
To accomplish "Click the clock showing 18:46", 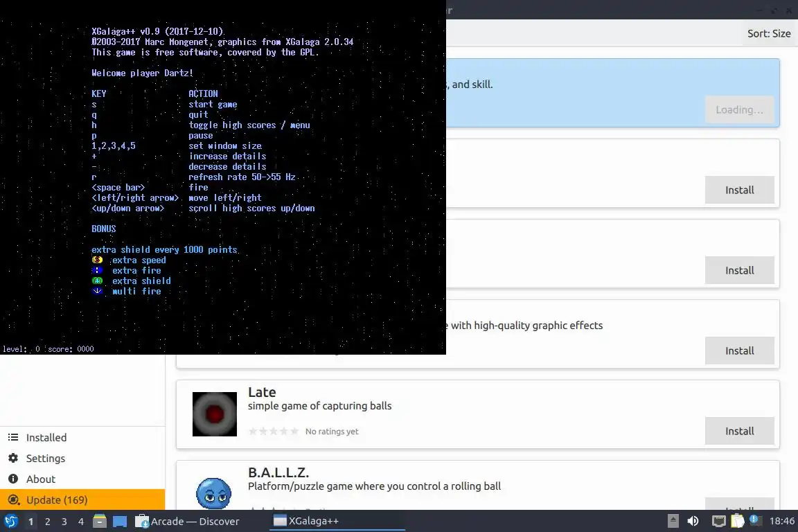I will point(781,521).
